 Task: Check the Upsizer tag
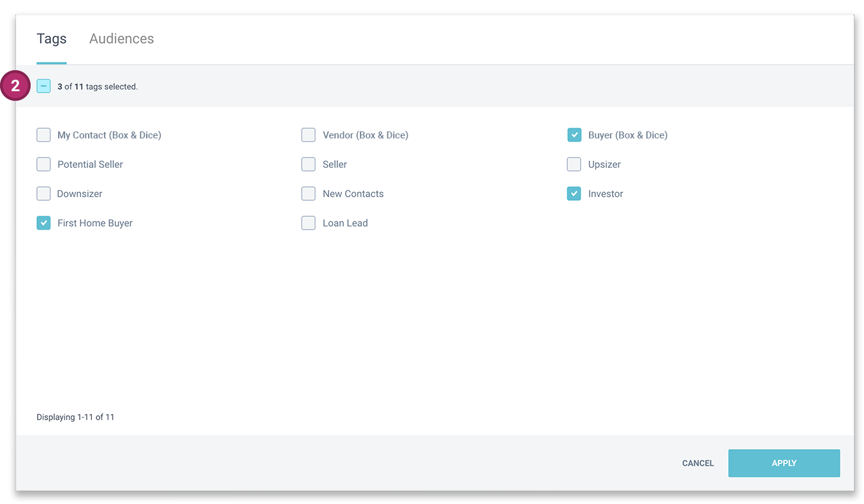tap(574, 164)
